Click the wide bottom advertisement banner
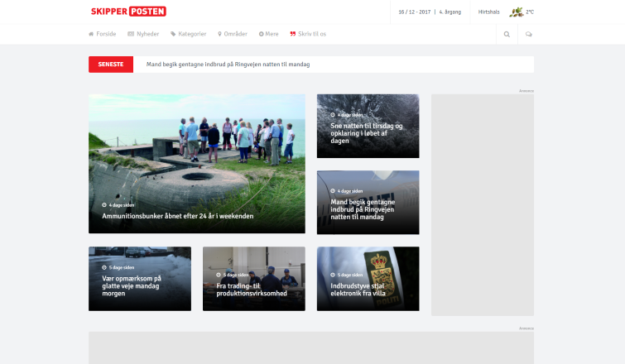Image resolution: width=625 pixels, height=364 pixels. pos(311,347)
